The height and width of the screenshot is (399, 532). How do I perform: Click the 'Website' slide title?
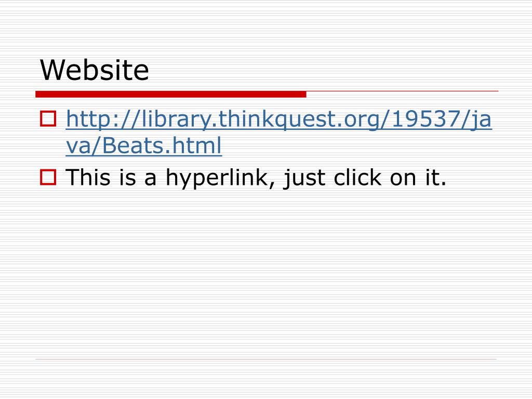95,70
